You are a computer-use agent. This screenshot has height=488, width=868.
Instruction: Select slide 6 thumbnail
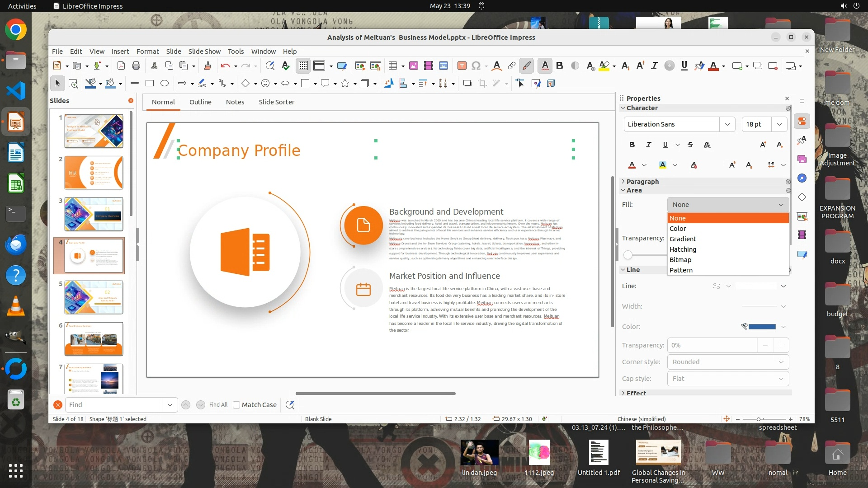(x=94, y=339)
